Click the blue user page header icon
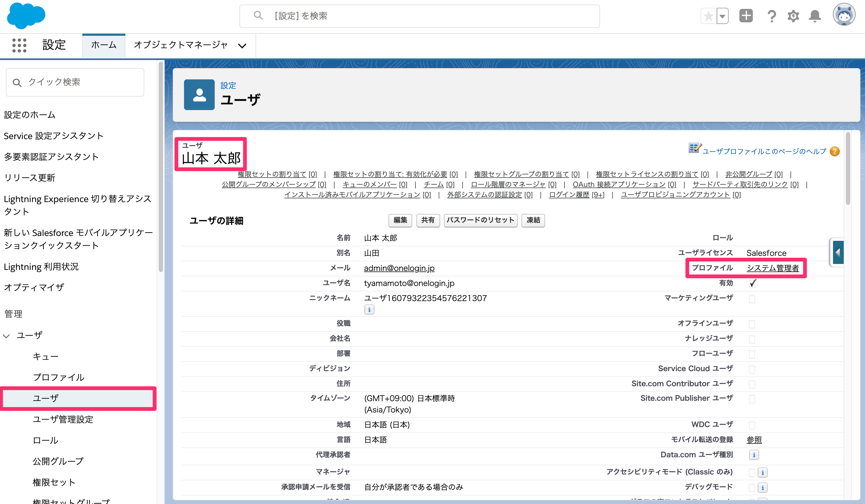Screen dimensions: 865x504 click(199, 95)
